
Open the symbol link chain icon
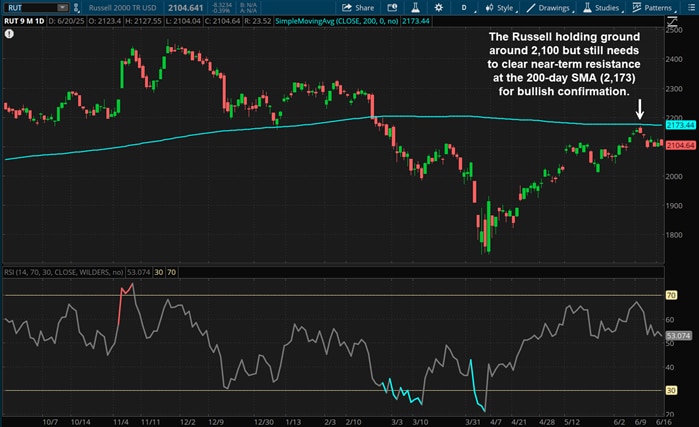click(x=76, y=8)
